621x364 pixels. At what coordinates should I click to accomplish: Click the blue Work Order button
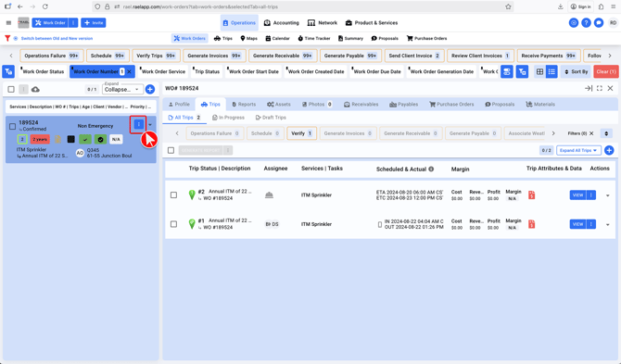point(50,23)
